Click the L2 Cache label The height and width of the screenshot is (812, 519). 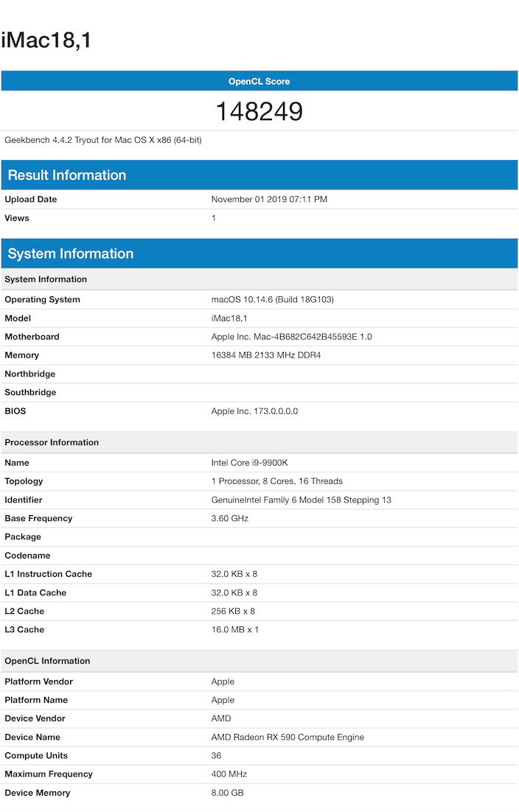coord(24,612)
